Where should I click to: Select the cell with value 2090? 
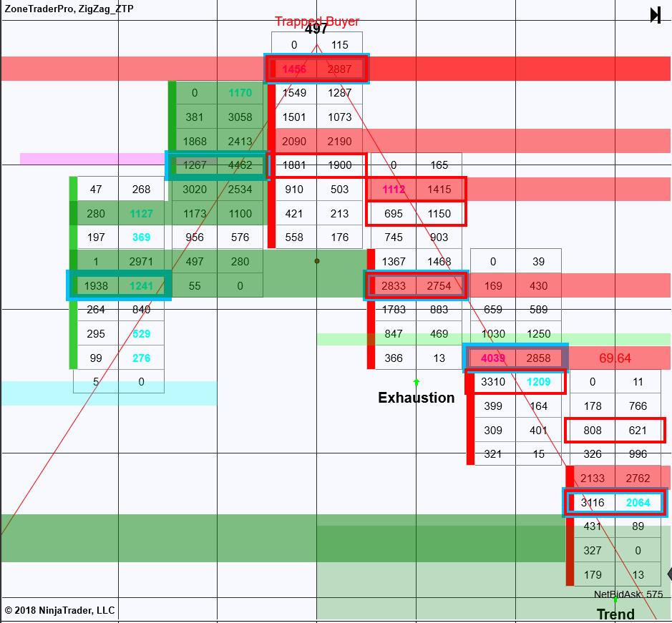click(294, 142)
